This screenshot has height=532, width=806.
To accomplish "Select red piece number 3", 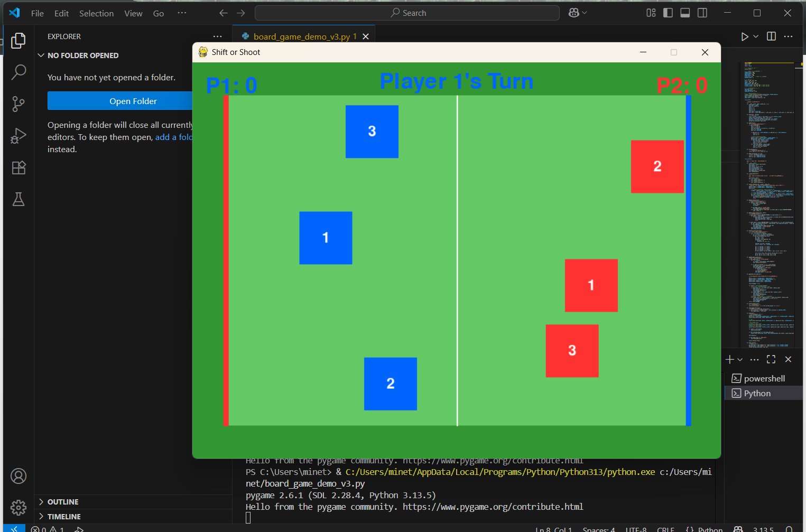I will click(x=572, y=351).
